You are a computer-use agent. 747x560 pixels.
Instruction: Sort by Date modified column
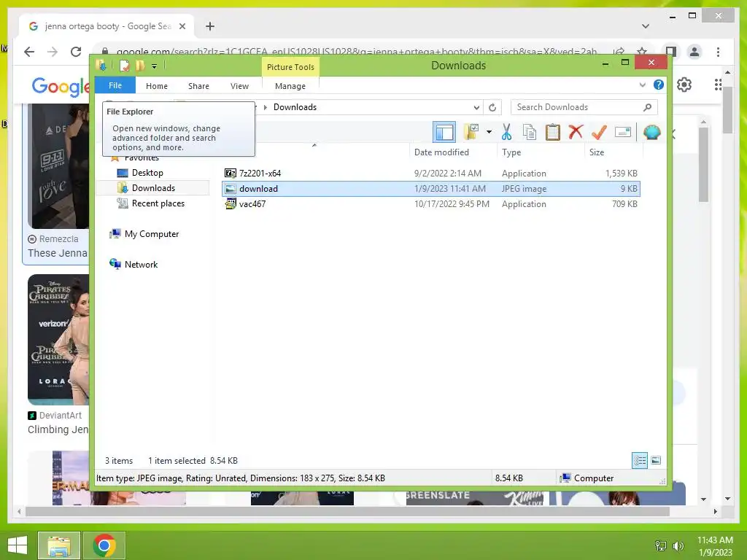point(441,152)
